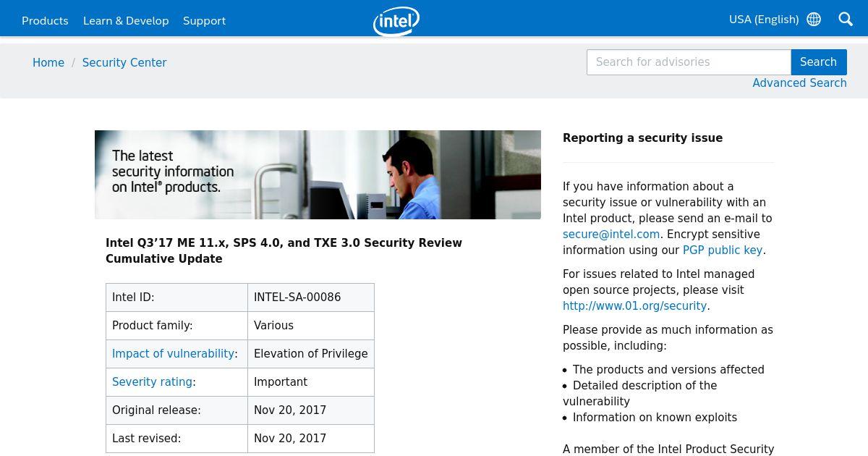Open Impact of vulnerability link

173,354
